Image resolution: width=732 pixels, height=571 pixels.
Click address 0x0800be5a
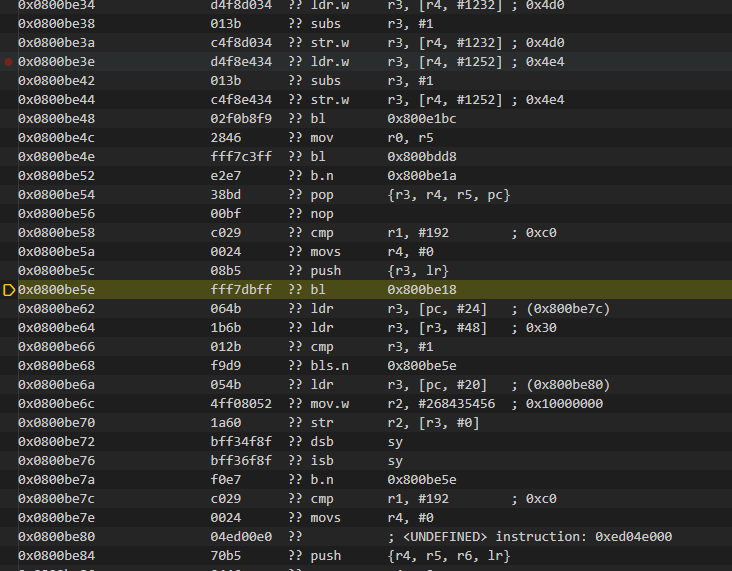pos(56,252)
